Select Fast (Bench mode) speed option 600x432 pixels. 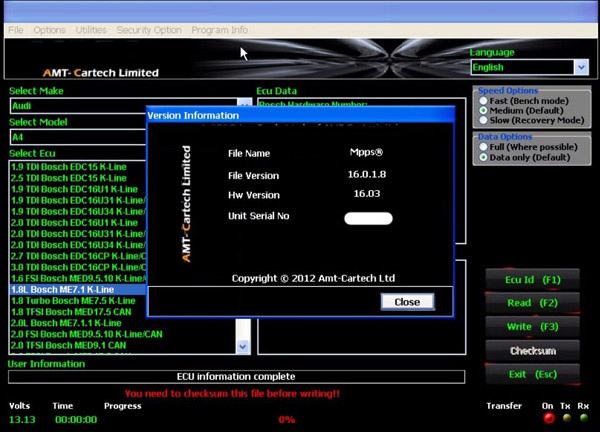point(485,101)
